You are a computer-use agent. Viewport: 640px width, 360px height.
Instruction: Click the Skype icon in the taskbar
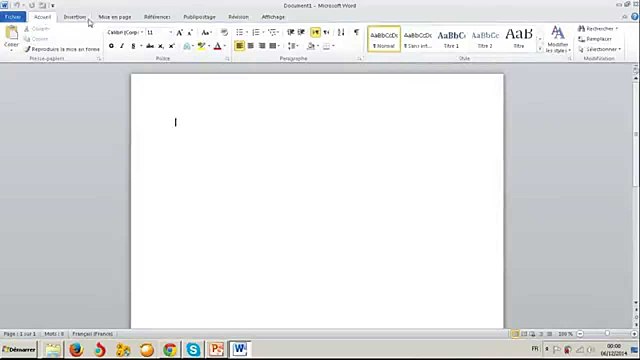(x=193, y=349)
